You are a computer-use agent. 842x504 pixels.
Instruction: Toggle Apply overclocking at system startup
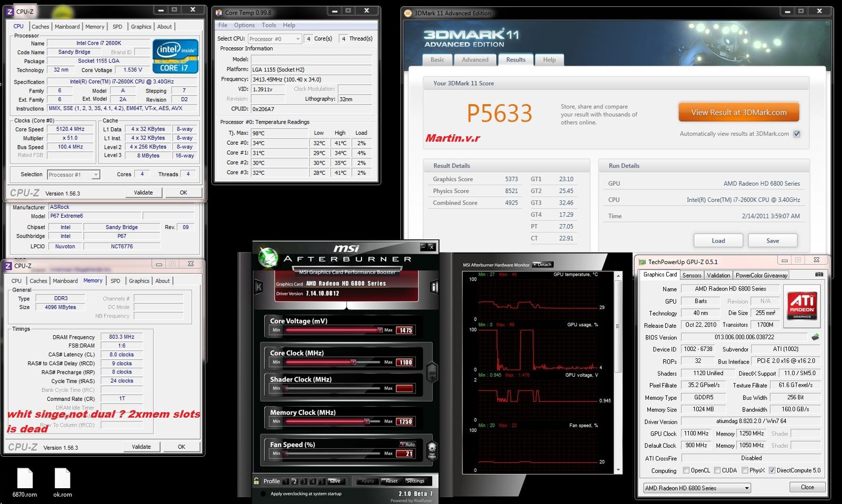(x=263, y=493)
